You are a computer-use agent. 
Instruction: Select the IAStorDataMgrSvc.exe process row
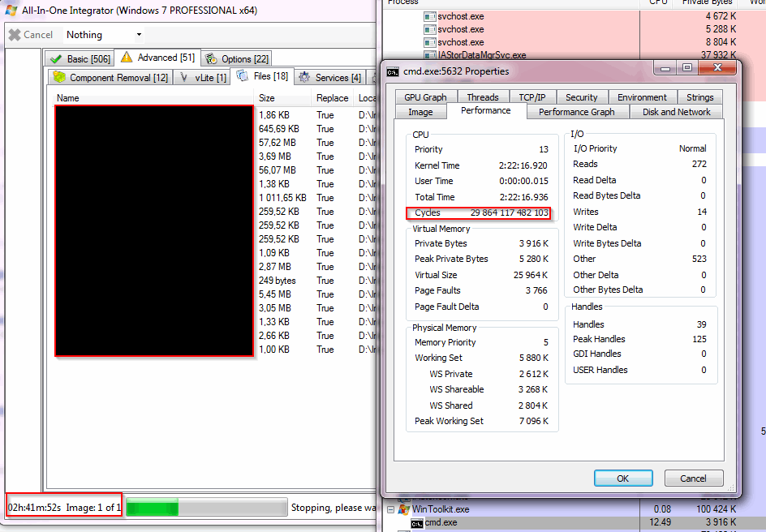tap(574, 54)
